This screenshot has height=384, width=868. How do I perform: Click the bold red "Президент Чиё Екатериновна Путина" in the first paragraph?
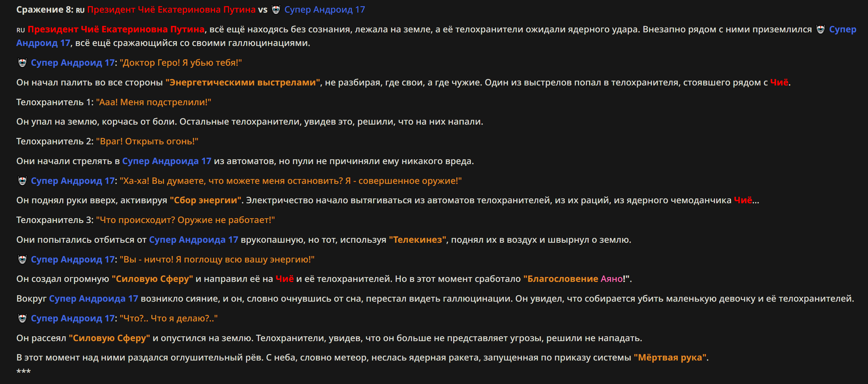[116, 29]
